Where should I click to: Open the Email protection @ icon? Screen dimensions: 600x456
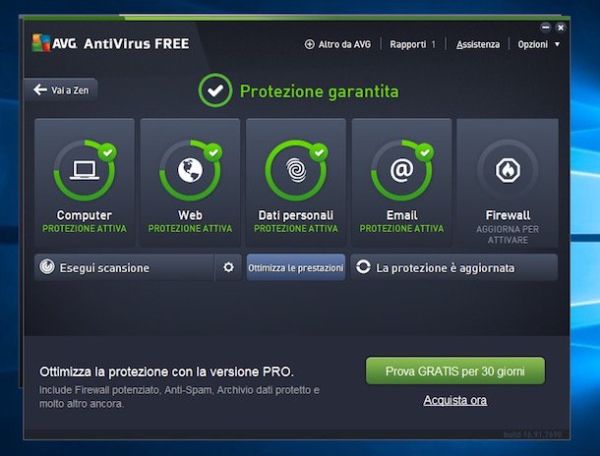point(401,170)
